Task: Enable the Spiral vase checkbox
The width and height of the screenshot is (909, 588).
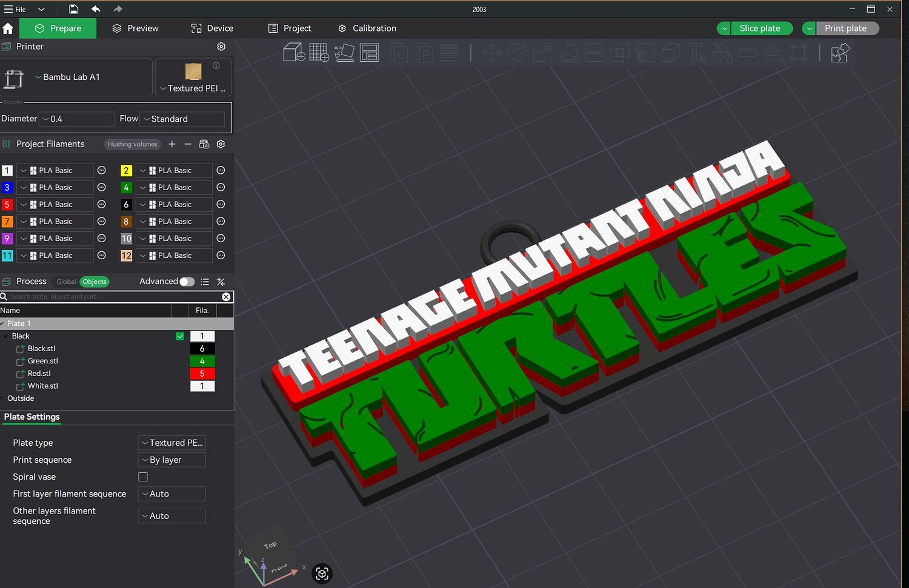Action: click(143, 477)
